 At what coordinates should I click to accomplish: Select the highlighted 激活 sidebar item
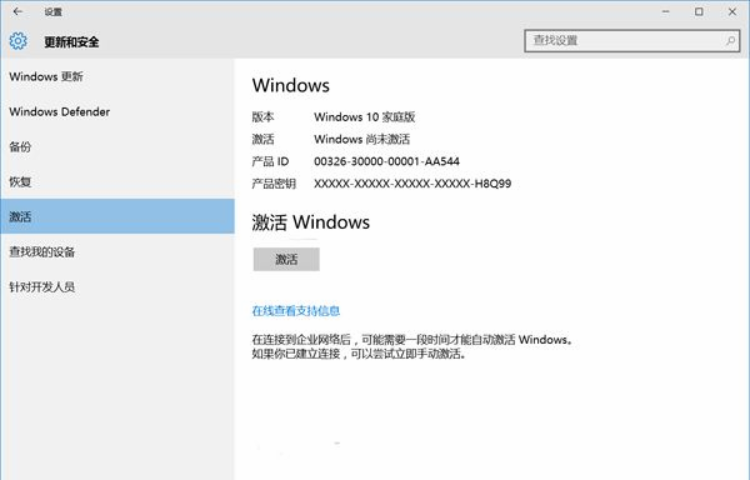tap(20, 217)
